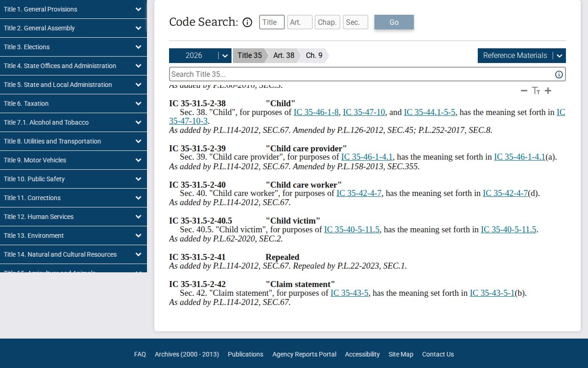Focus the Art. input field
The image size is (588, 368).
coord(300,22)
